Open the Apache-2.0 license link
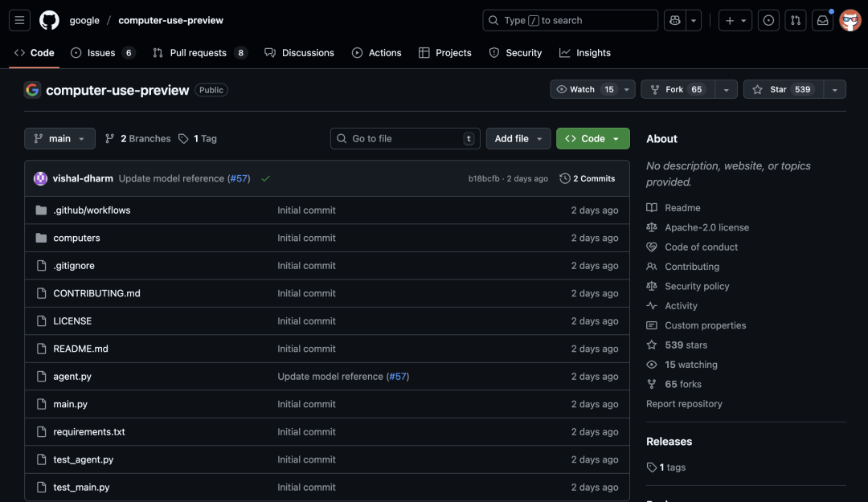This screenshot has height=502, width=868. 706,227
